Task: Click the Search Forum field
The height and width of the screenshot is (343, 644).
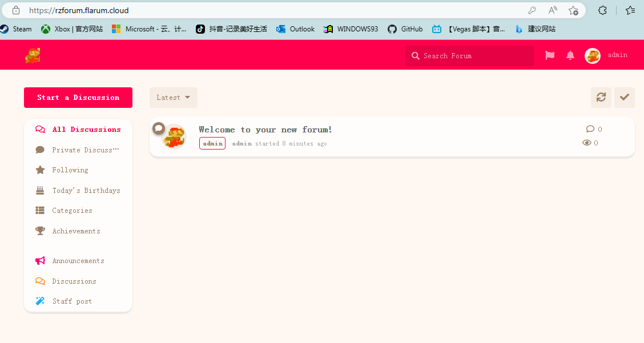Action: tap(469, 56)
